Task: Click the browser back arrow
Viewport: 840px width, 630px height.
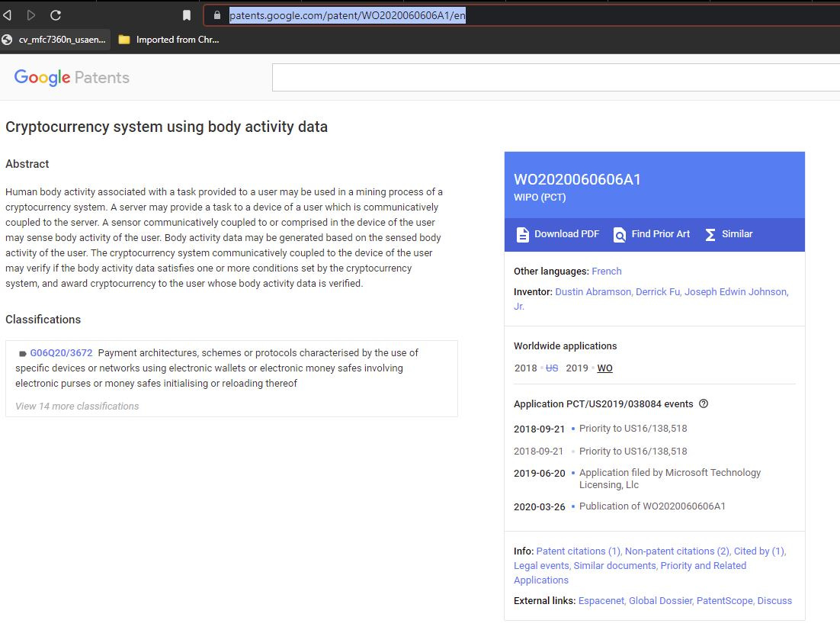Action: click(7, 15)
